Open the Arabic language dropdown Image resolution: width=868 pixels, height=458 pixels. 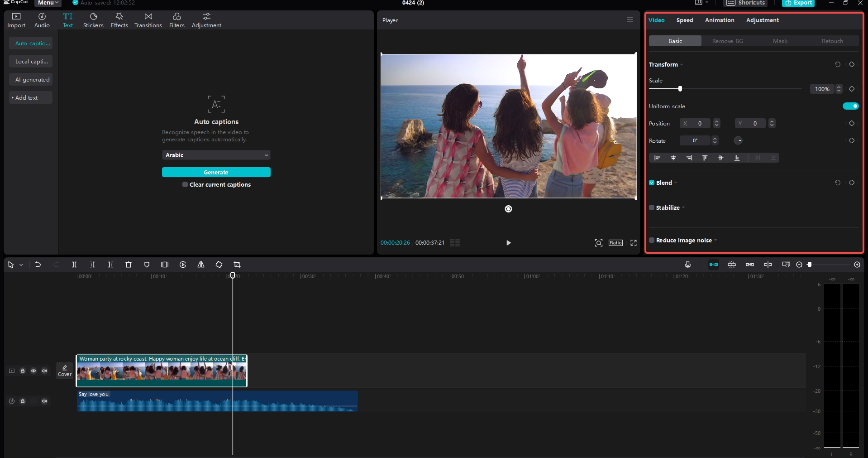click(x=216, y=155)
